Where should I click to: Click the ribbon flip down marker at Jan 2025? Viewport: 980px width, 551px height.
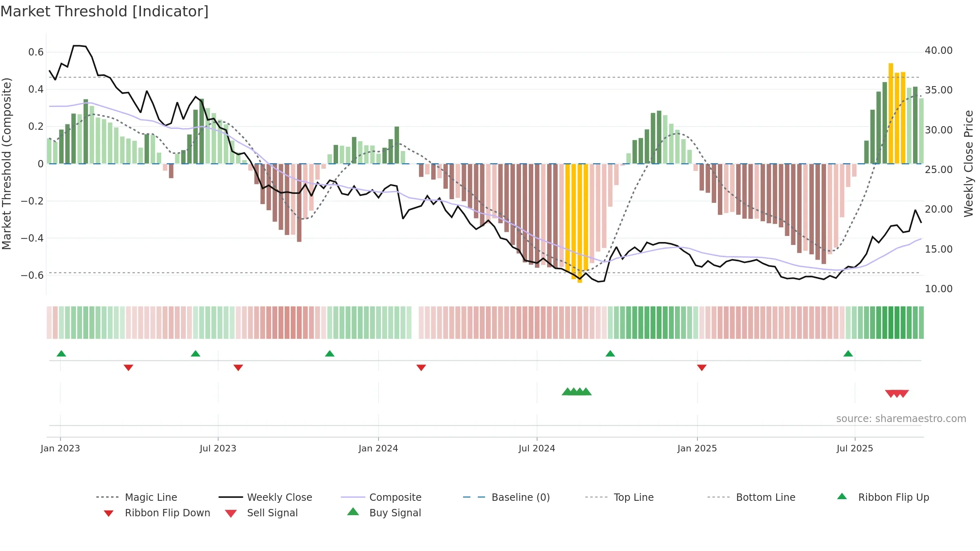(x=702, y=368)
